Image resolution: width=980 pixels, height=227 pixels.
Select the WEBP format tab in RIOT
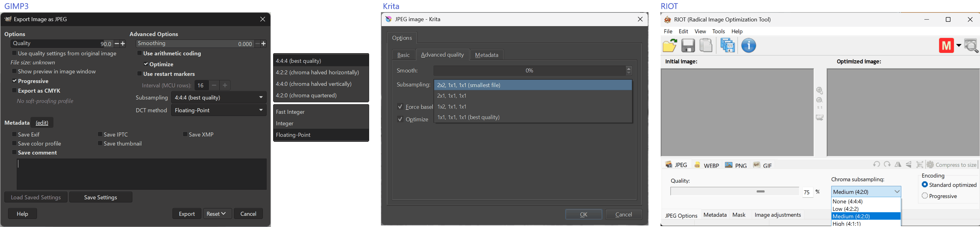(707, 165)
